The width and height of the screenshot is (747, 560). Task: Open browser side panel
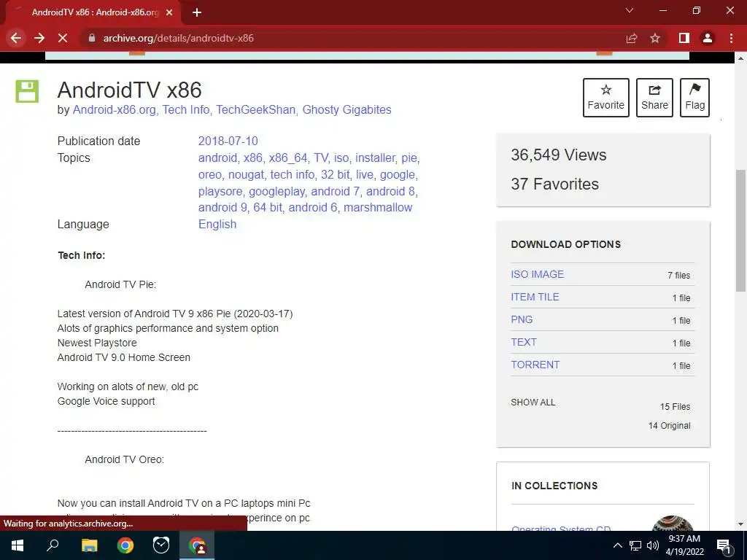(684, 38)
